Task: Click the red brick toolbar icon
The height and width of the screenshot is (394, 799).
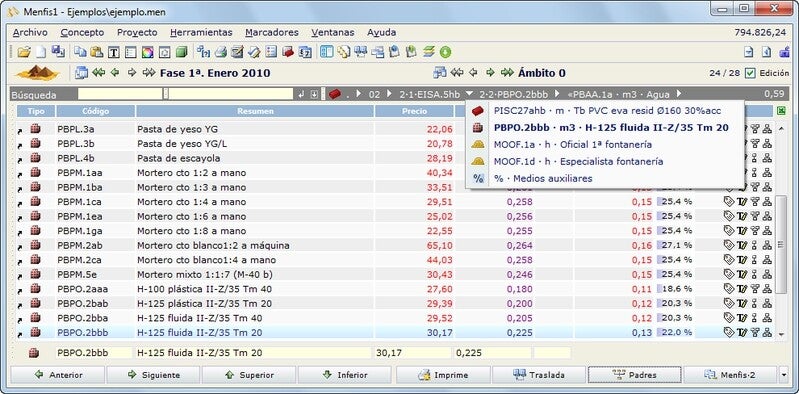Action: click(x=288, y=51)
